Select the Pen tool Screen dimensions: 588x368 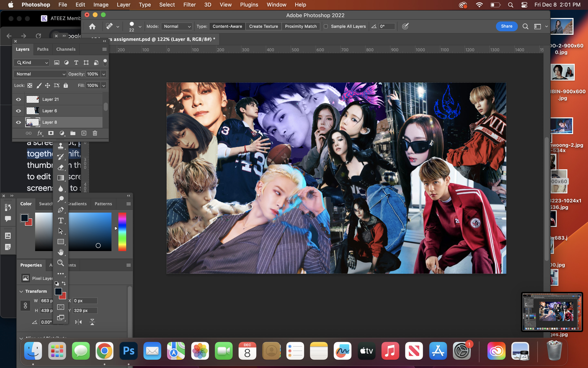tap(60, 210)
